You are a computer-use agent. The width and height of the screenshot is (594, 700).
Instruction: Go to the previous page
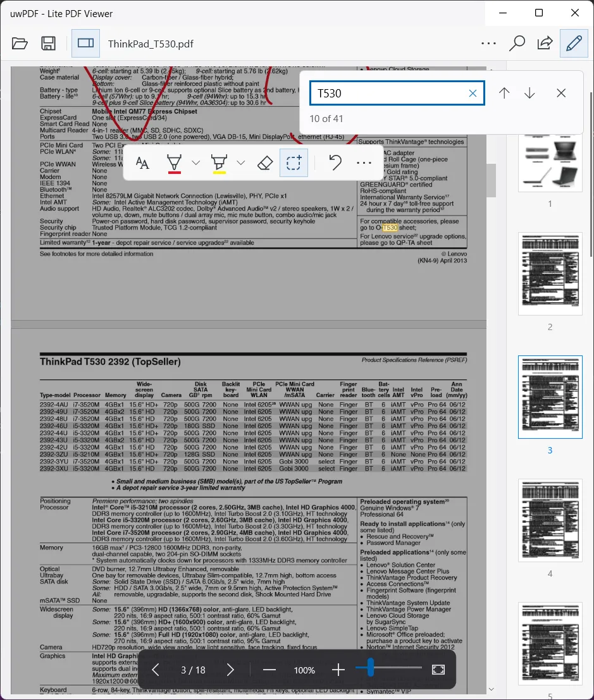coord(156,670)
